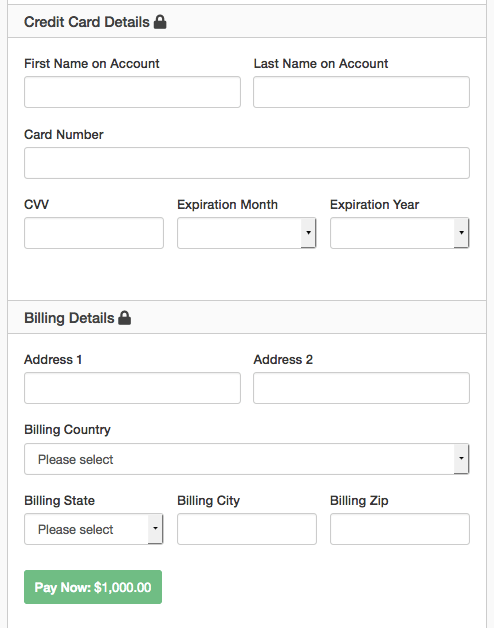Select the CVV input box
Viewport: 494px width, 628px height.
pyautogui.click(x=94, y=233)
